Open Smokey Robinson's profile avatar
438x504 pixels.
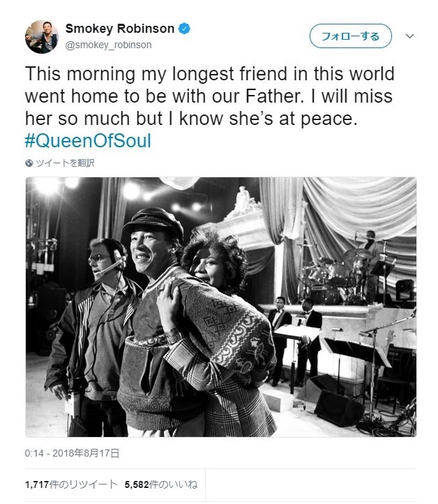[41, 36]
